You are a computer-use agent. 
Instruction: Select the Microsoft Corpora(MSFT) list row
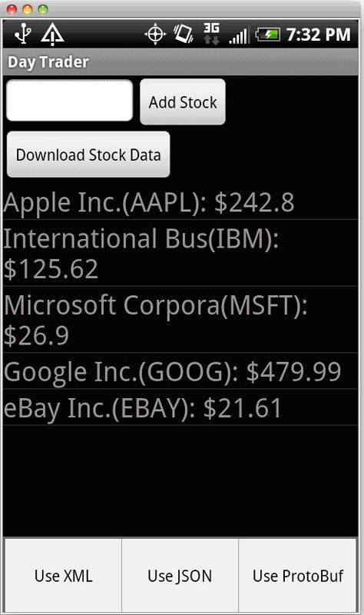pos(180,320)
